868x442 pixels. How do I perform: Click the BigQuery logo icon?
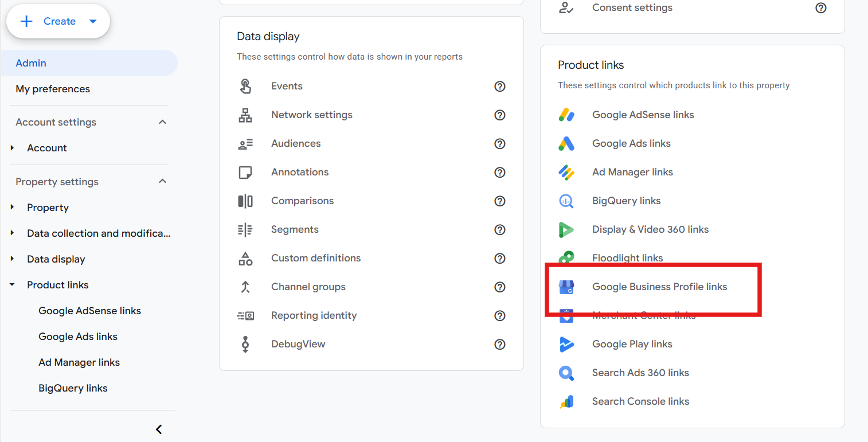pyautogui.click(x=566, y=201)
